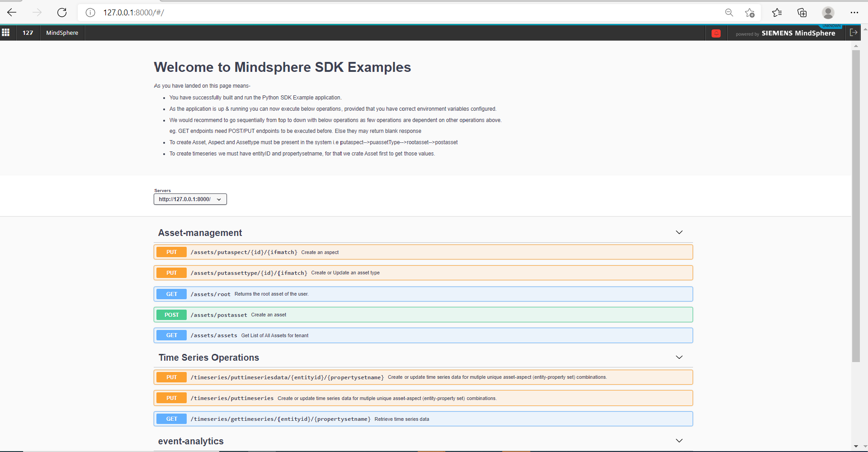Expand GET /timeseries/gettimeseries/{entityid}/{propertysetname} operation
This screenshot has height=452, width=868.
[x=423, y=419]
